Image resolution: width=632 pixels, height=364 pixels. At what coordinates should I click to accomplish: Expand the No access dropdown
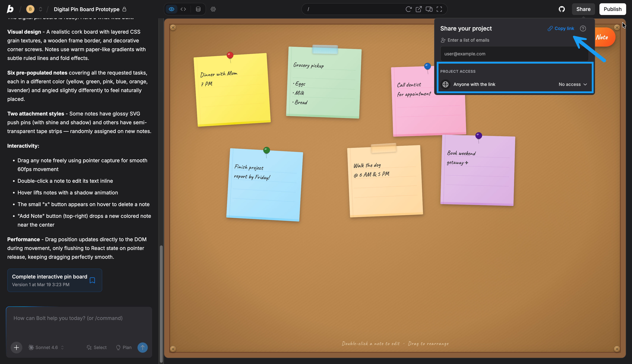point(572,84)
